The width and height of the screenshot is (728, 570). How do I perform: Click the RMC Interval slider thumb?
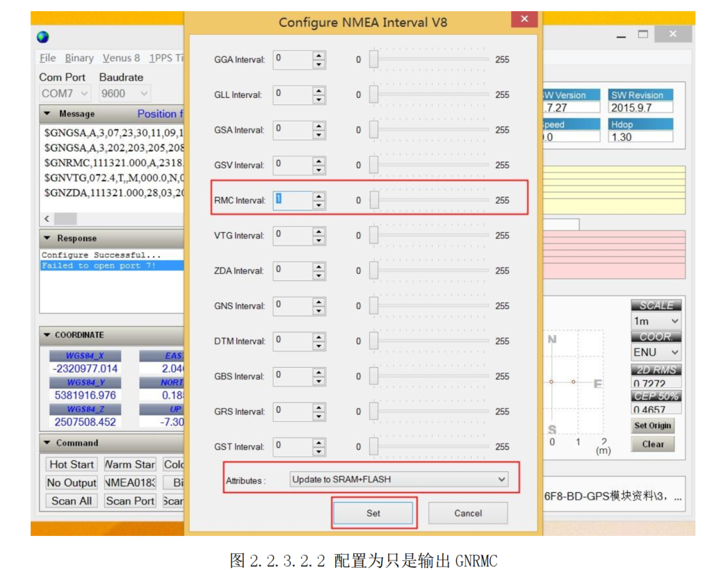point(374,200)
